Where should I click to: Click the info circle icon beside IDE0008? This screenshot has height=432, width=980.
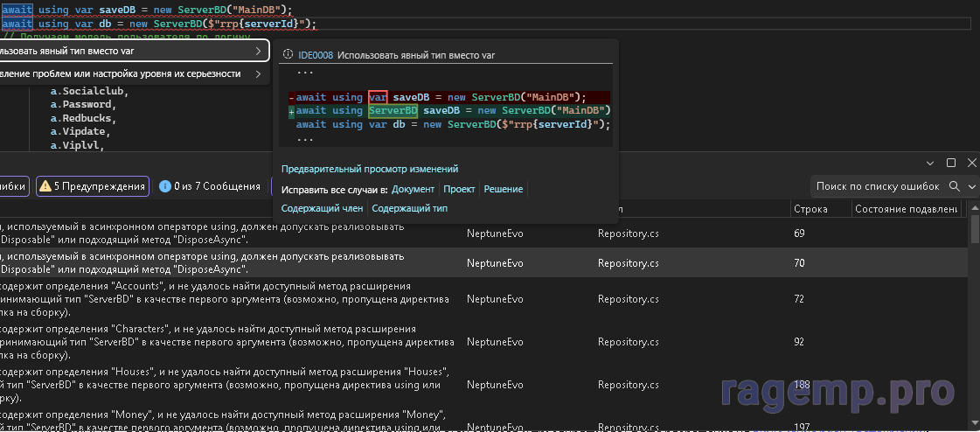tap(288, 54)
